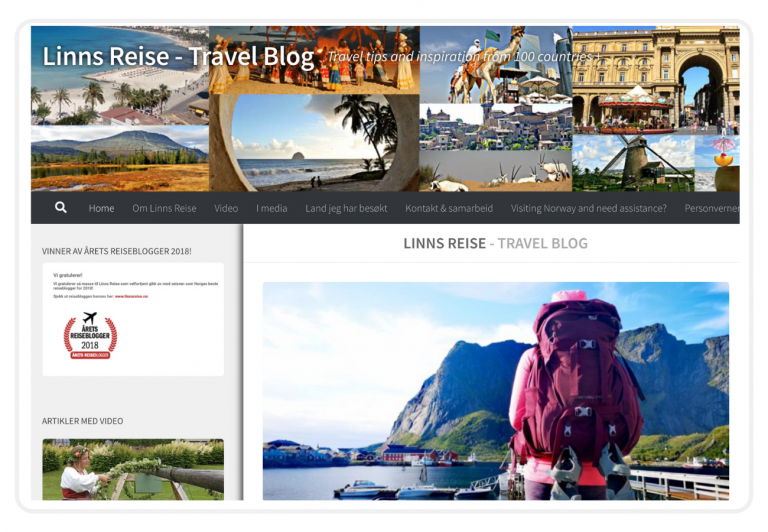Go to Home in the navigation bar

point(101,208)
